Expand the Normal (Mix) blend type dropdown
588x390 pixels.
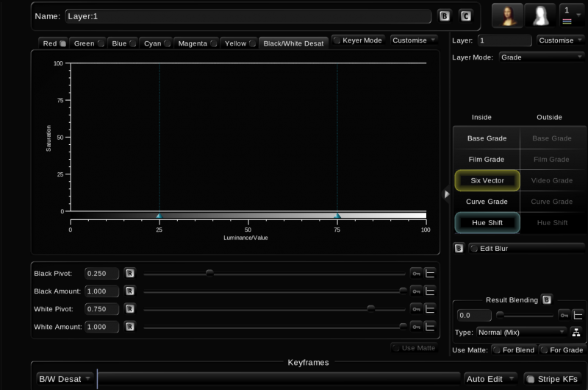click(x=521, y=332)
